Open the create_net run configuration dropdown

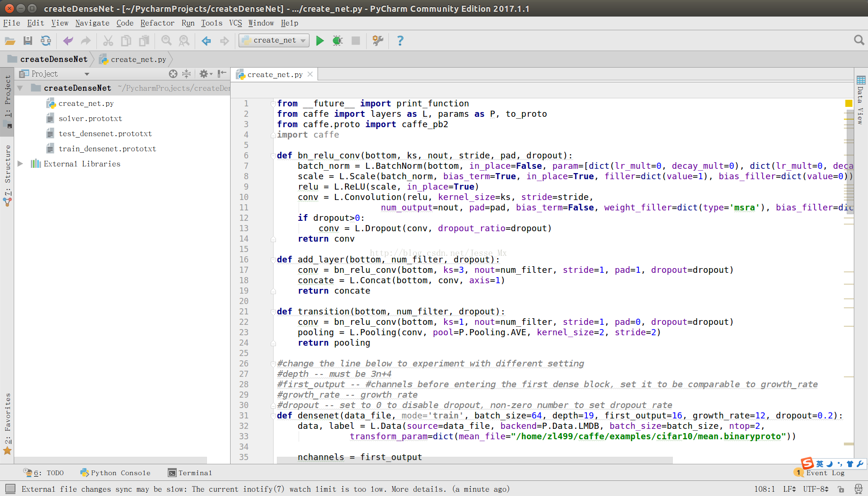coord(274,41)
